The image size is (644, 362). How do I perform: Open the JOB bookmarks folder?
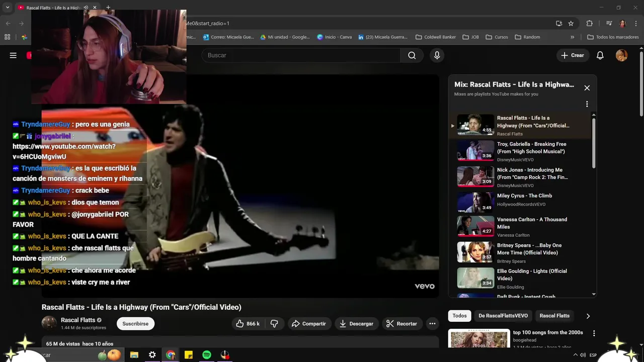(470, 37)
